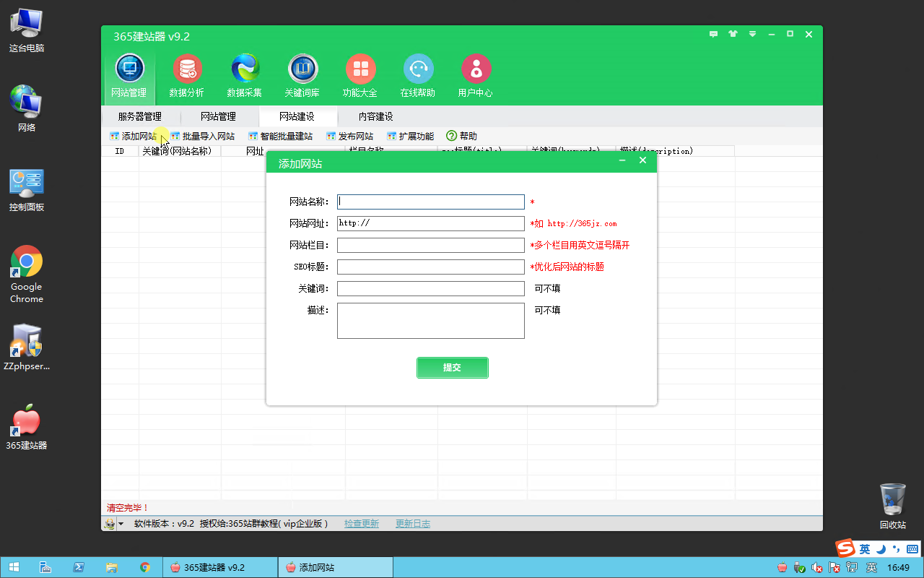Click the 更新日志 link
This screenshot has height=578, width=924.
click(x=413, y=523)
